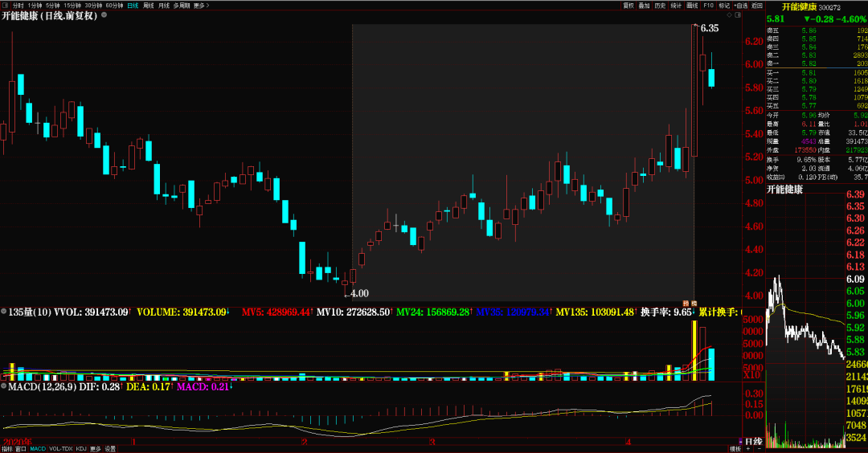The height and width of the screenshot is (453, 868).
Task: Open F10 company info
Action: pyautogui.click(x=708, y=6)
